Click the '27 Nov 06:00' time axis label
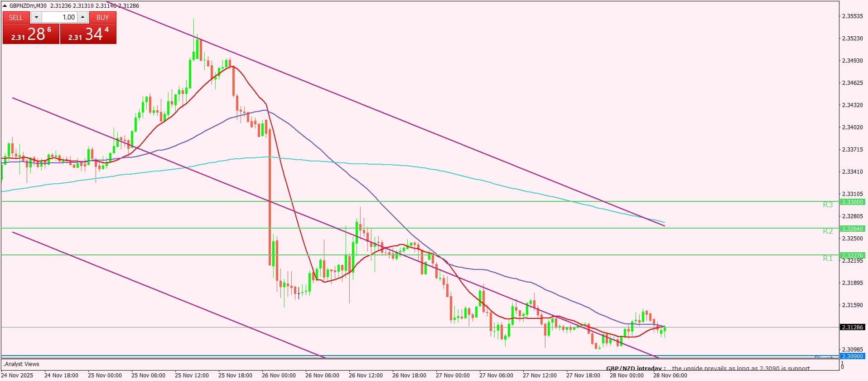This screenshot has height=381, width=868. click(x=496, y=376)
